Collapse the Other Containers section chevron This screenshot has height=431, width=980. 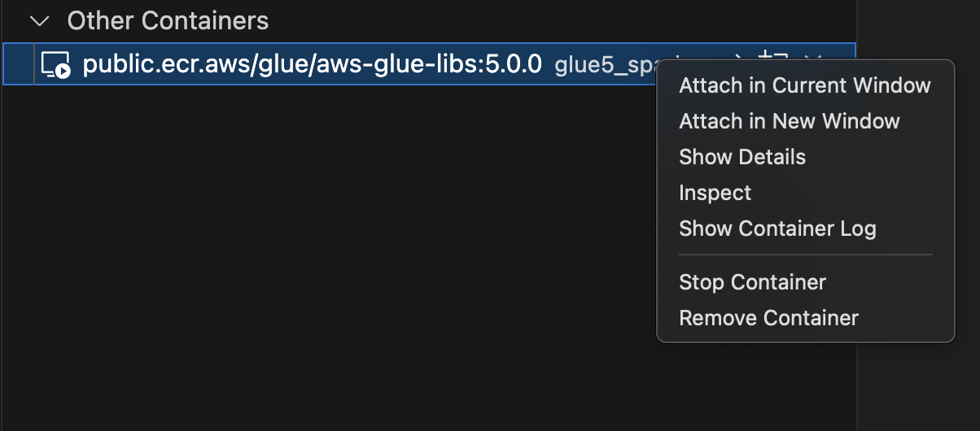[x=40, y=21]
